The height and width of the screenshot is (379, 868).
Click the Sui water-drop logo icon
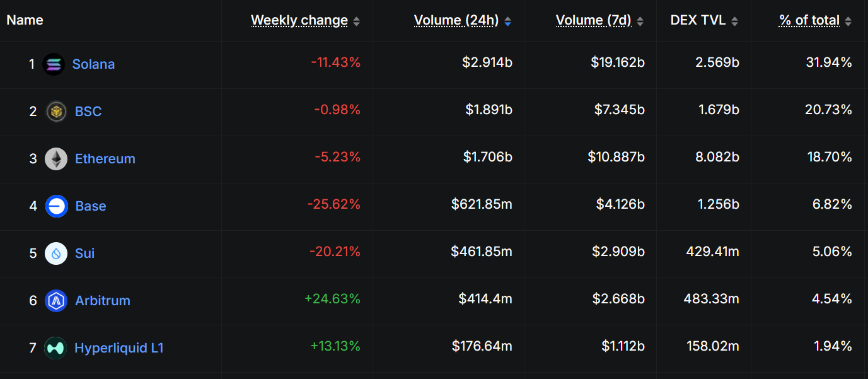coord(56,254)
